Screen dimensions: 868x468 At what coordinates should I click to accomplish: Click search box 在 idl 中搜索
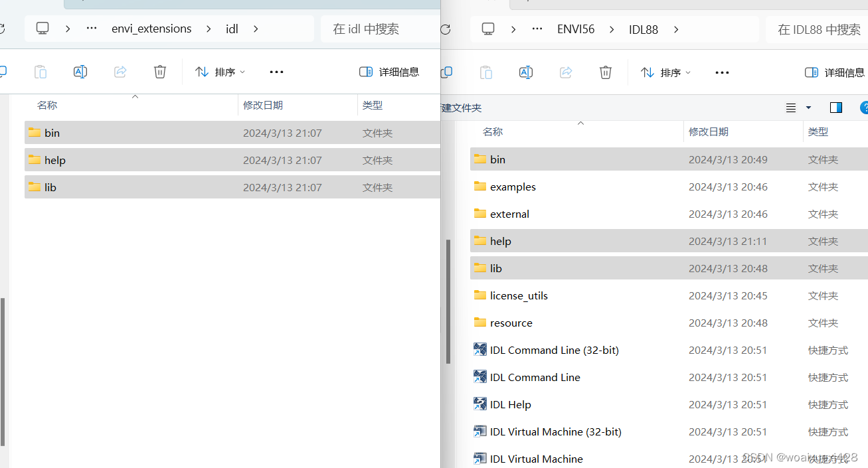point(380,29)
